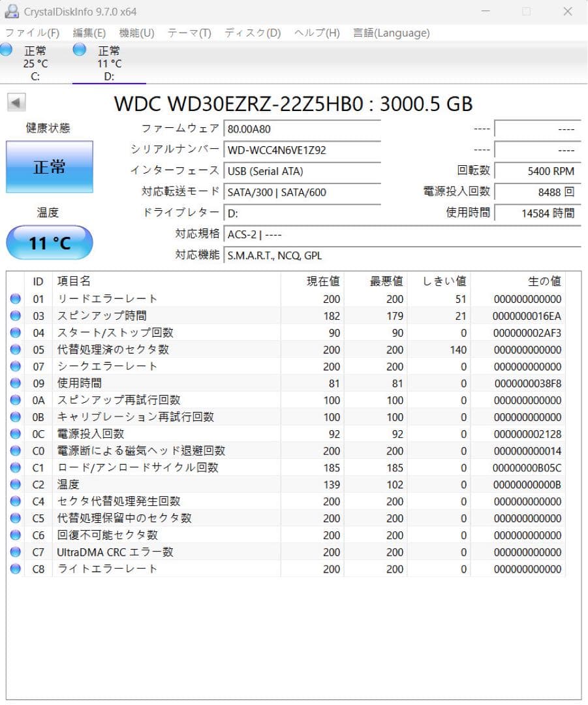
Task: Click status orb for ID 07 シークエラーレート
Action: [x=15, y=366]
